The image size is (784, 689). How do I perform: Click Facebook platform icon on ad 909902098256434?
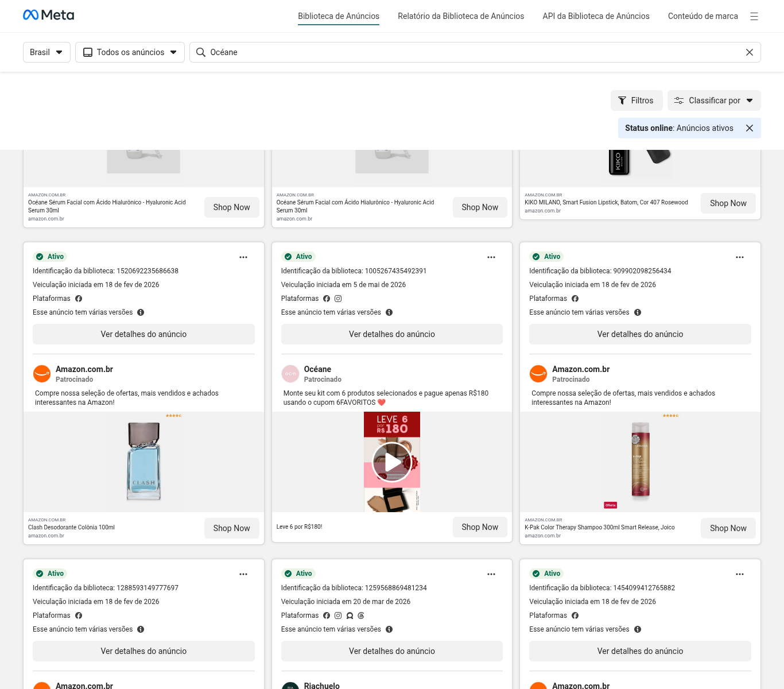pyautogui.click(x=575, y=299)
